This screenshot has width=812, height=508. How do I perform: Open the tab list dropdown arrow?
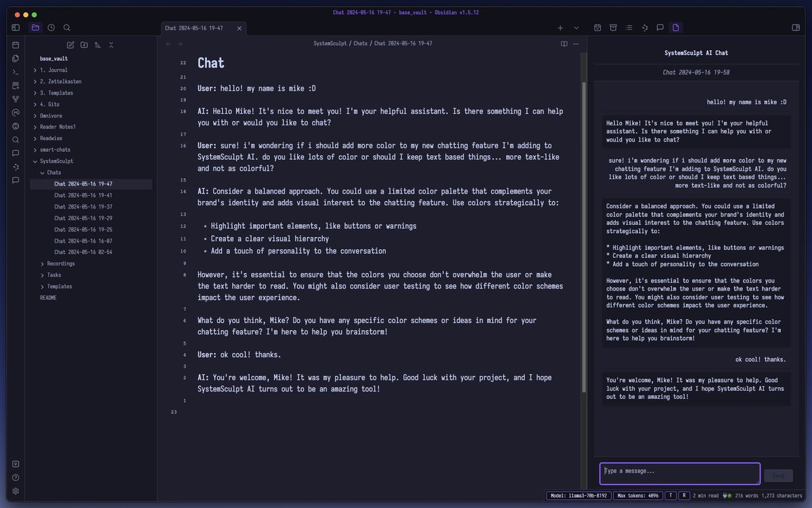tap(577, 28)
